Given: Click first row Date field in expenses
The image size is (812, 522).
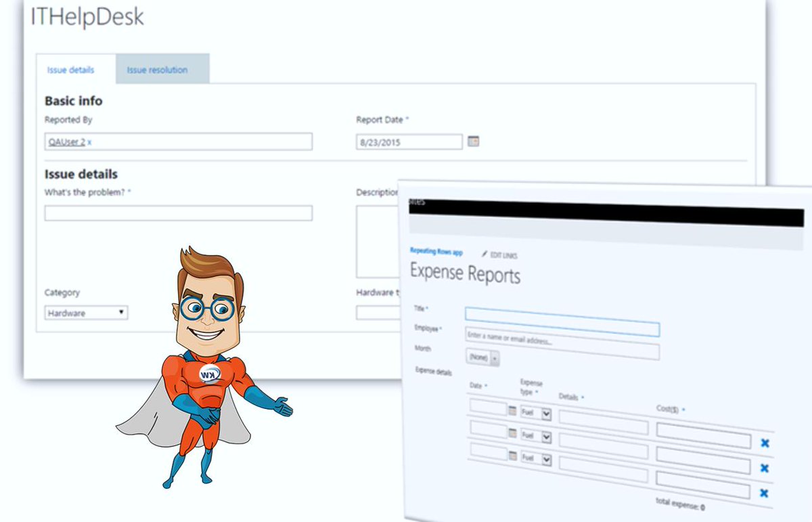Looking at the screenshot, I should point(489,408).
